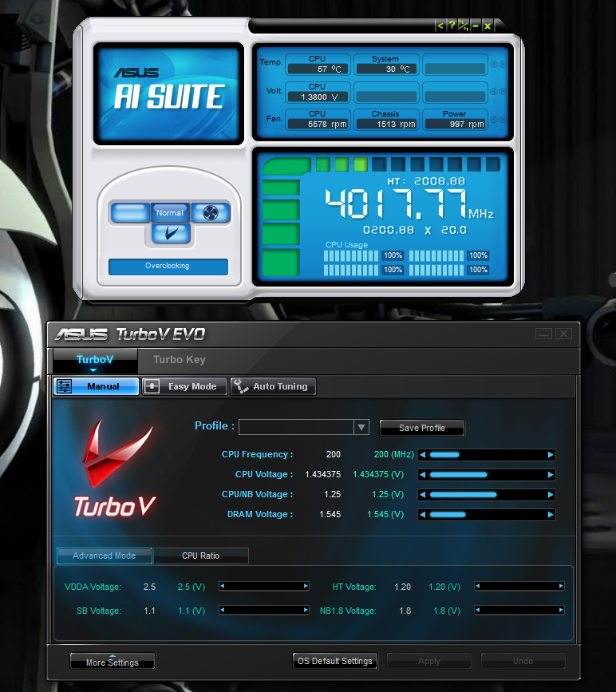
Task: Show previous sensors in Volt. row
Action: (494, 91)
